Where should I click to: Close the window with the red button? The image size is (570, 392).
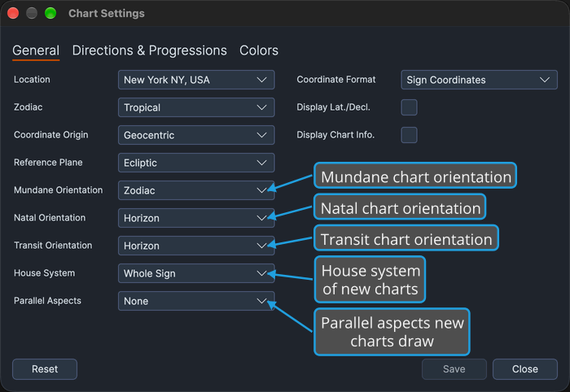tap(13, 14)
